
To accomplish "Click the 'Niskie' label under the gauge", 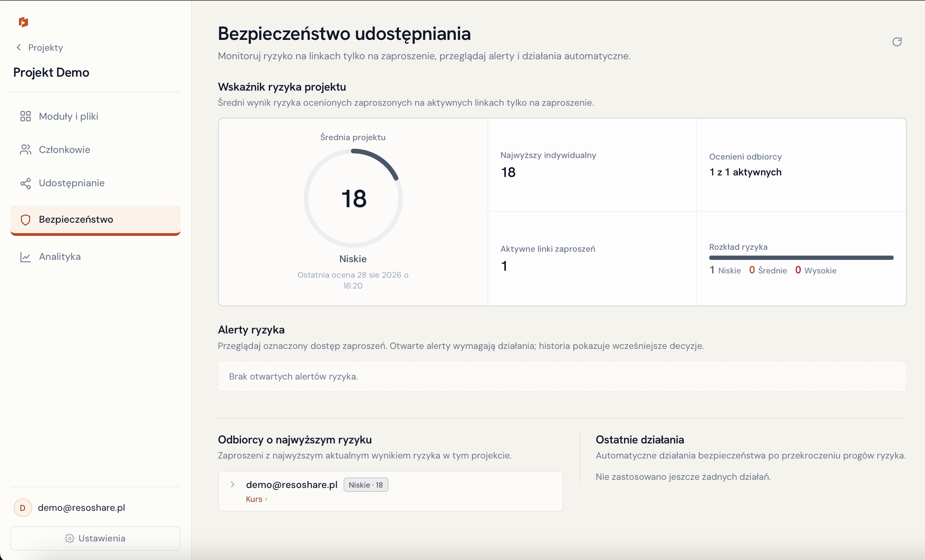I will [353, 259].
